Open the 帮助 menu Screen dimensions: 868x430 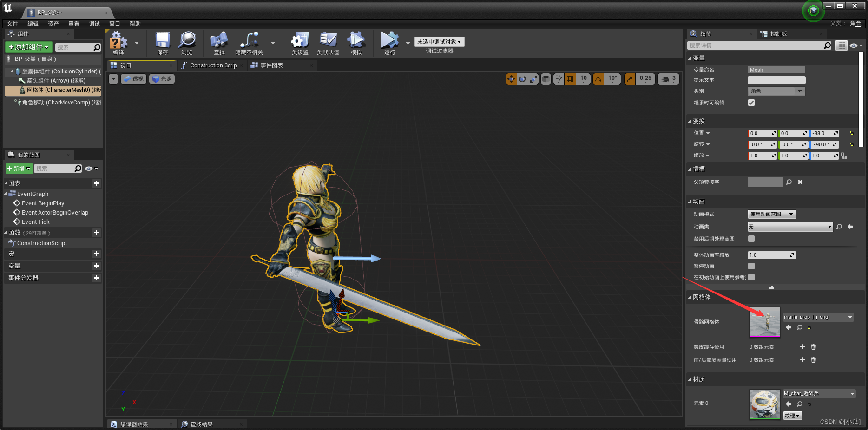coord(135,24)
